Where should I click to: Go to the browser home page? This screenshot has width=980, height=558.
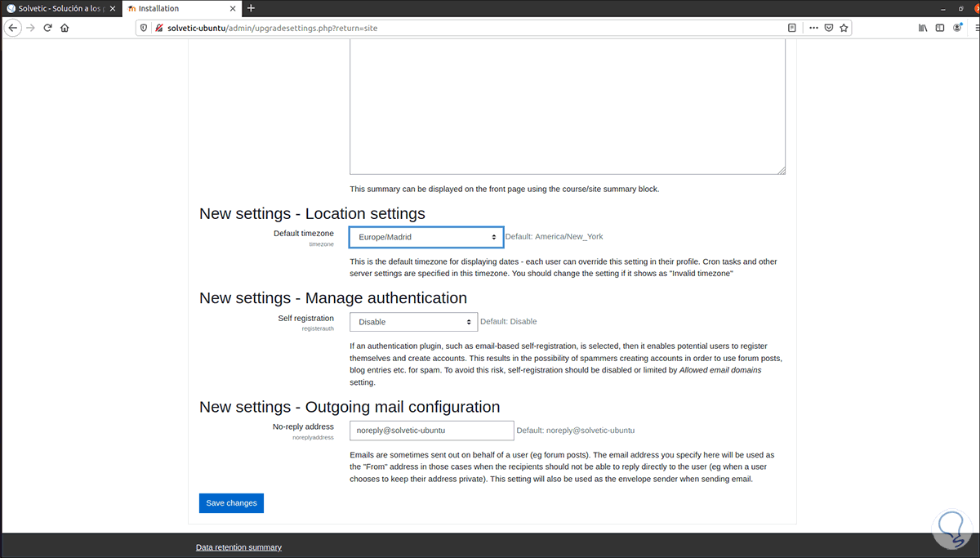(65, 28)
